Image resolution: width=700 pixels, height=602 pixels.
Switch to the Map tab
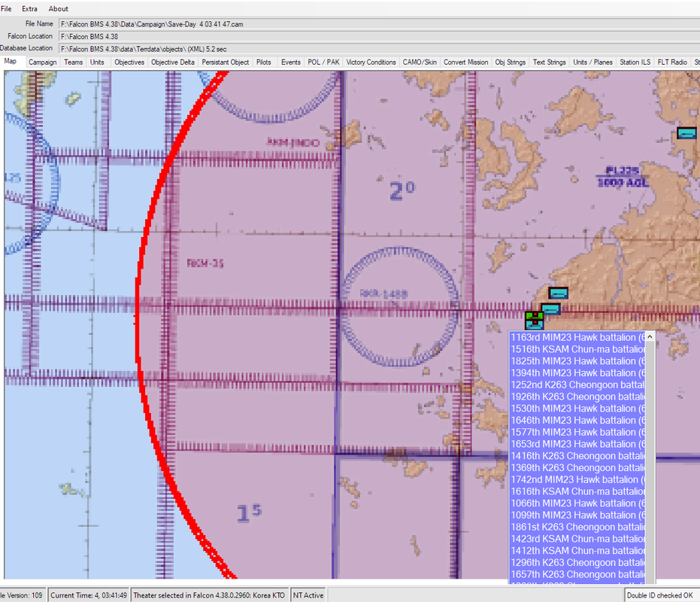point(11,61)
